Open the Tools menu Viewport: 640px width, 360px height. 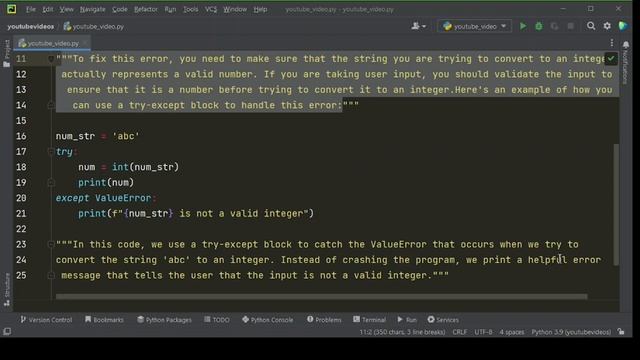click(190, 9)
